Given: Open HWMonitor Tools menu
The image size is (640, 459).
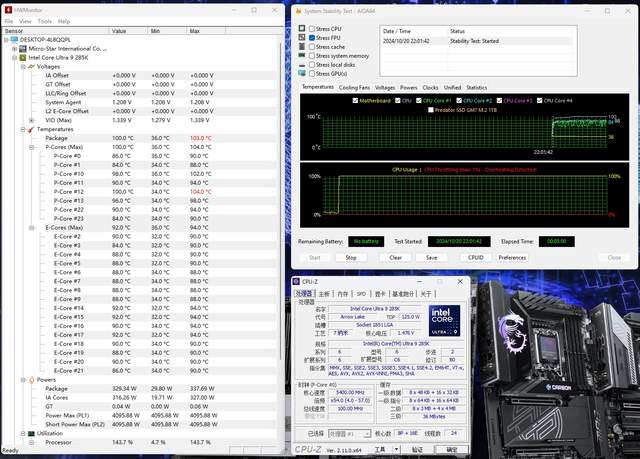Looking at the screenshot, I should [x=44, y=21].
